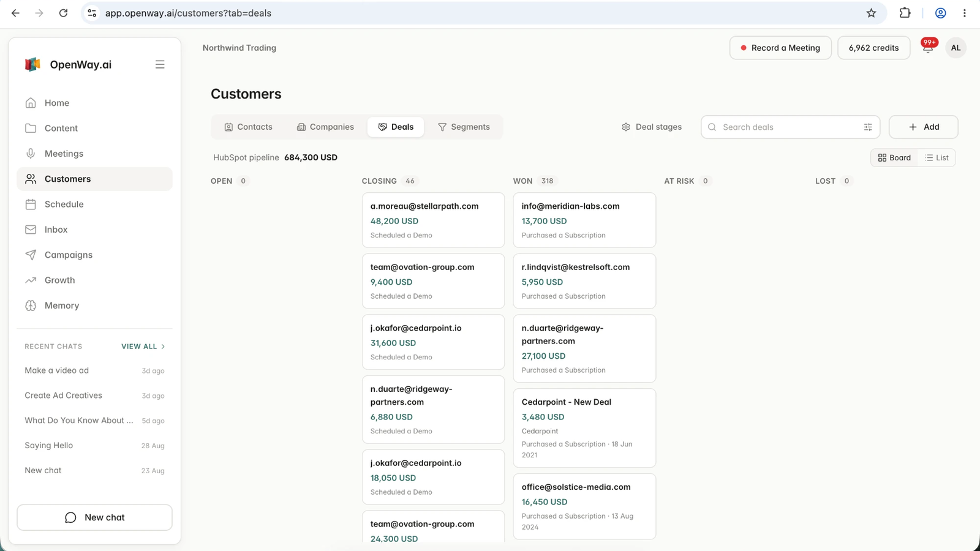Open a.moreau@stellarpath.com deal card
Viewport: 980px width, 551px height.
[433, 220]
